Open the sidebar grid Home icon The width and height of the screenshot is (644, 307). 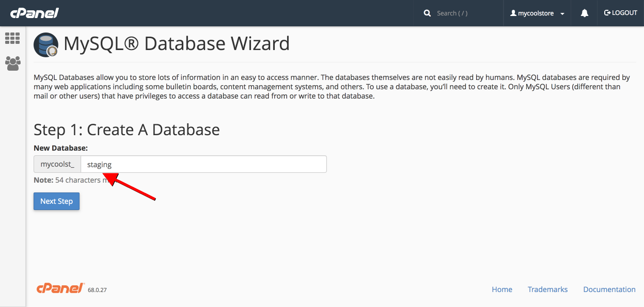[x=12, y=38]
